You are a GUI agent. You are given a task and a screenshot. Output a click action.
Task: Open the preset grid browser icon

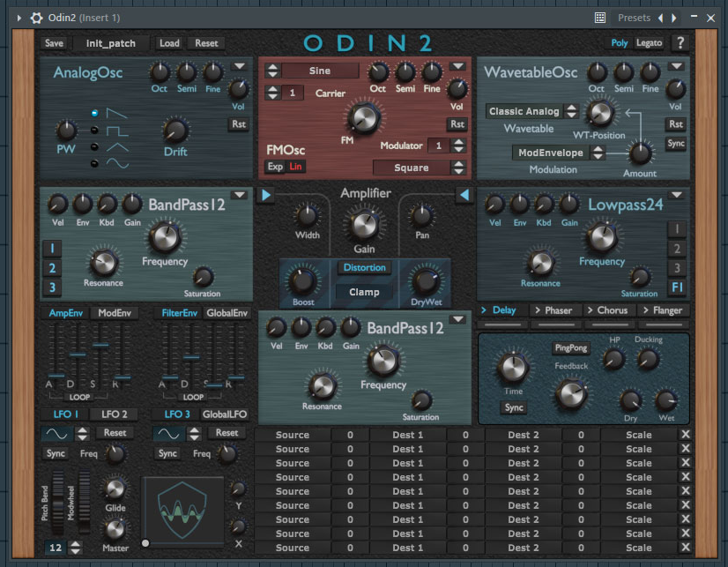pos(600,18)
